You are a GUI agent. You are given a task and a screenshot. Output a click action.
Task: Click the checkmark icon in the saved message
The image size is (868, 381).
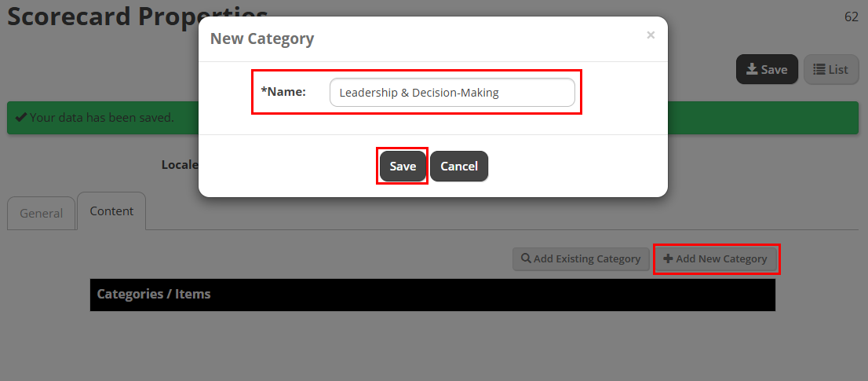point(21,117)
